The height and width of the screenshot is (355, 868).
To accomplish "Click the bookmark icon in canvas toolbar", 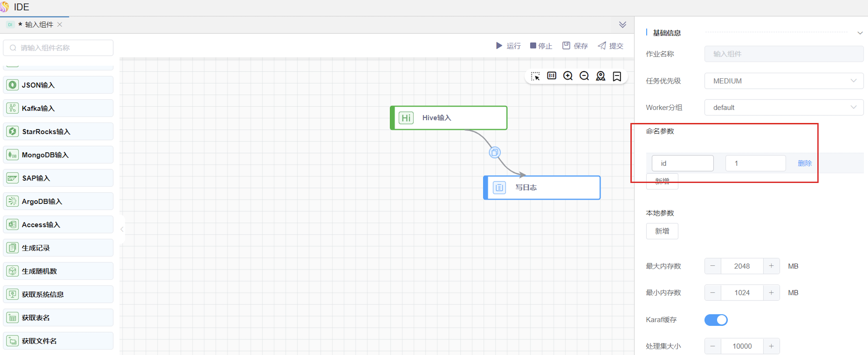I will point(617,76).
